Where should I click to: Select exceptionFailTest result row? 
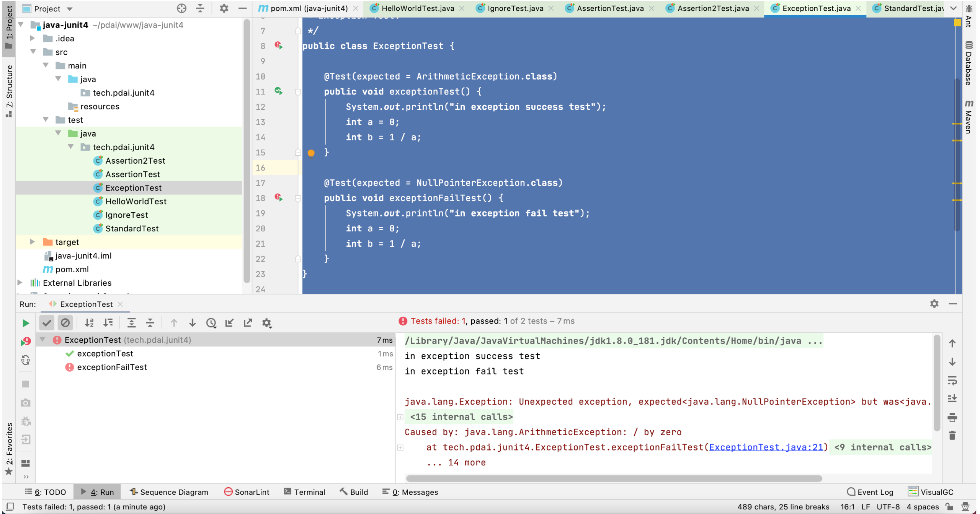pyautogui.click(x=216, y=367)
